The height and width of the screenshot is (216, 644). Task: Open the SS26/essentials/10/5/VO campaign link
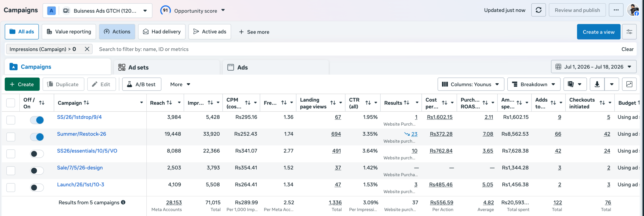(87, 151)
